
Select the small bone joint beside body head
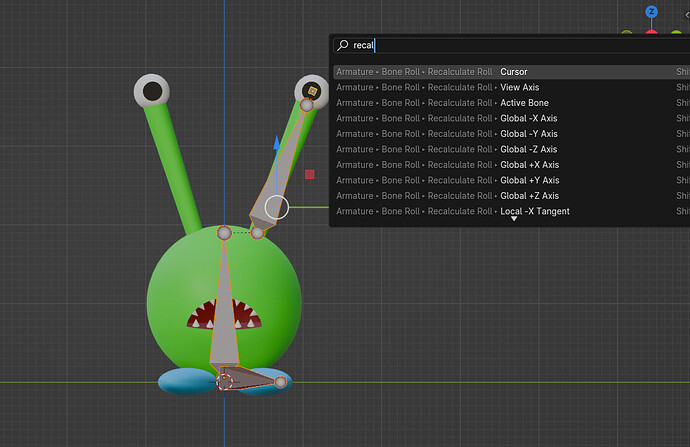coord(257,233)
